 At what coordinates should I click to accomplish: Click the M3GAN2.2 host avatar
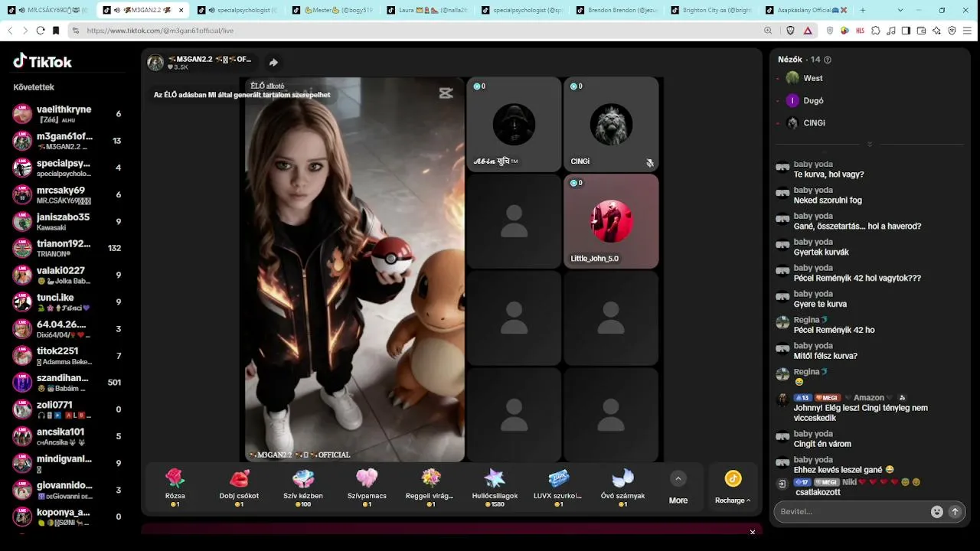coord(155,63)
